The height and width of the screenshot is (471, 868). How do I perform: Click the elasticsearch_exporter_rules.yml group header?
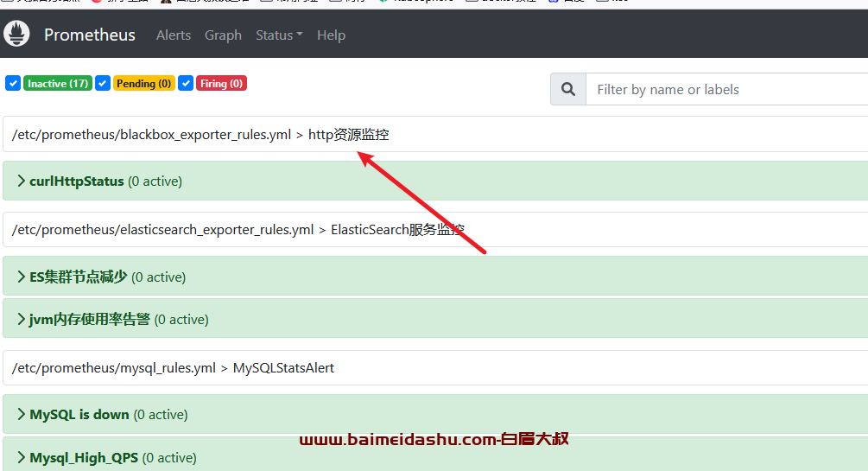tap(435, 229)
